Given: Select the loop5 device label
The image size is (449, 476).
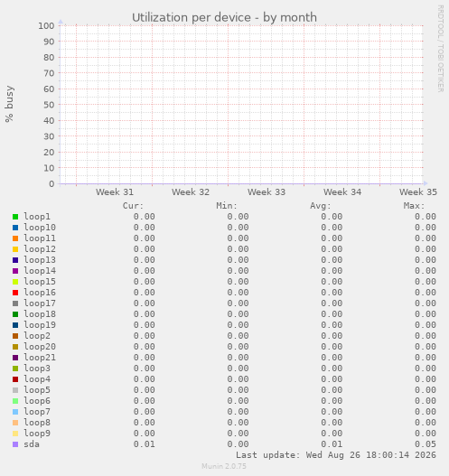Looking at the screenshot, I should click(37, 390).
